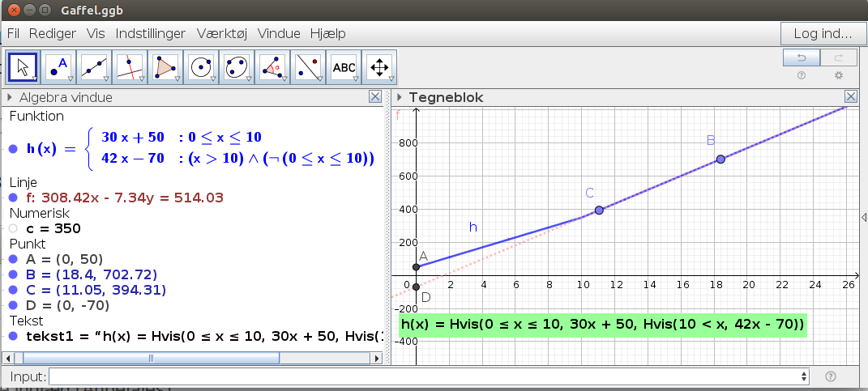868x391 pixels.
Task: Click the Punkt category header
Action: (x=27, y=244)
